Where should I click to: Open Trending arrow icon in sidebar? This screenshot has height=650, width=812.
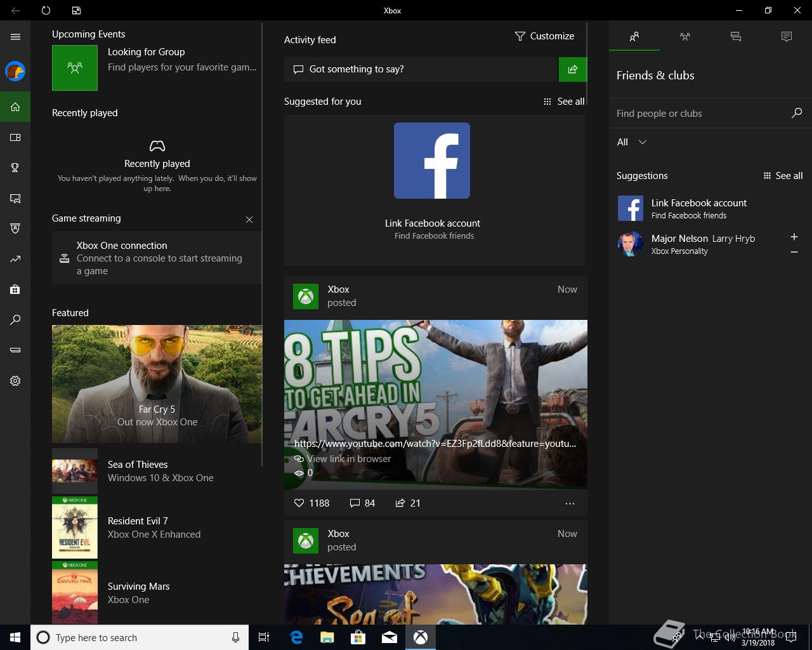pos(15,259)
